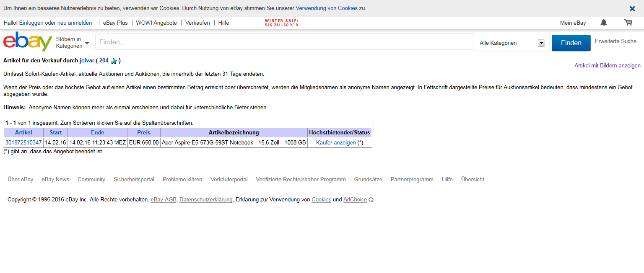This screenshot has width=644, height=273.
Task: View seller's feedback star icon
Action: [x=113, y=61]
